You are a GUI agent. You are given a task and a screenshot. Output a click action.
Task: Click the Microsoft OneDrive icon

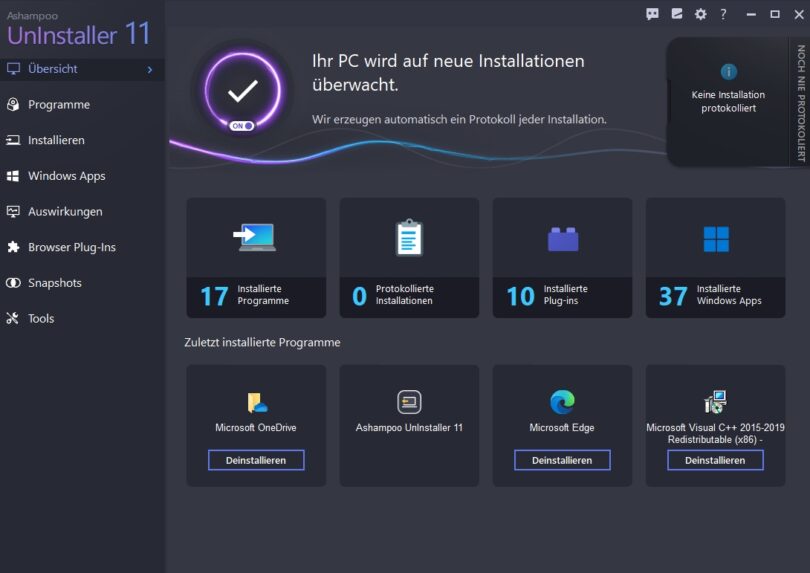pos(257,402)
